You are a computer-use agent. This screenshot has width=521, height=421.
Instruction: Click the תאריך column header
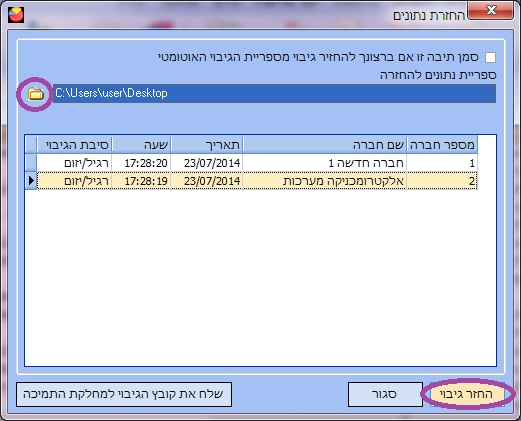[x=207, y=145]
